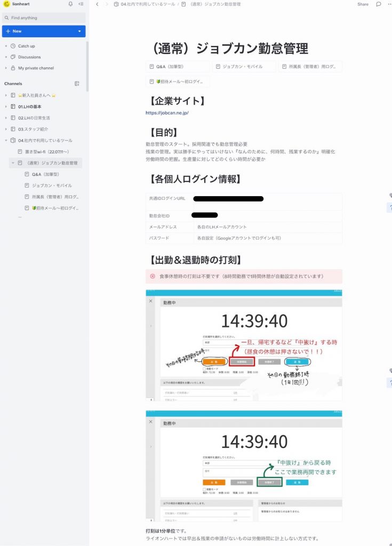
Task: Open 置き型wi-fi (22.07.11~) page
Action: [x=47, y=152]
